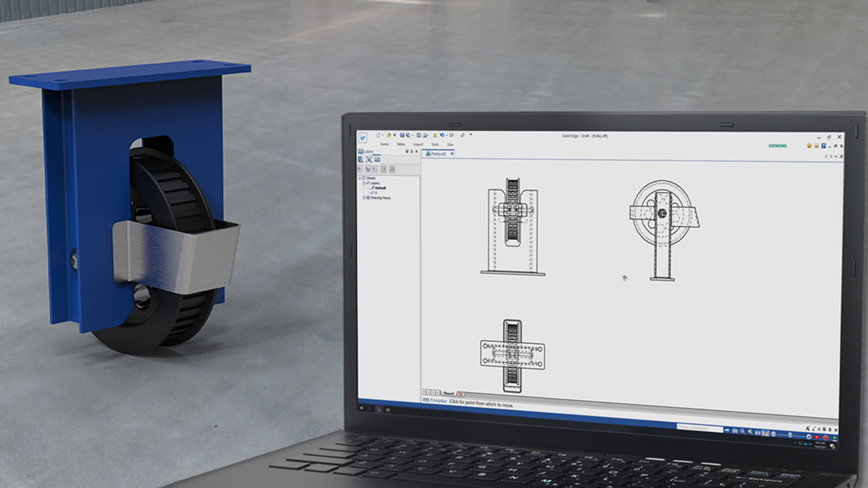Adjust the zoom slider in the status bar
The width and height of the screenshot is (868, 488).
click(790, 435)
